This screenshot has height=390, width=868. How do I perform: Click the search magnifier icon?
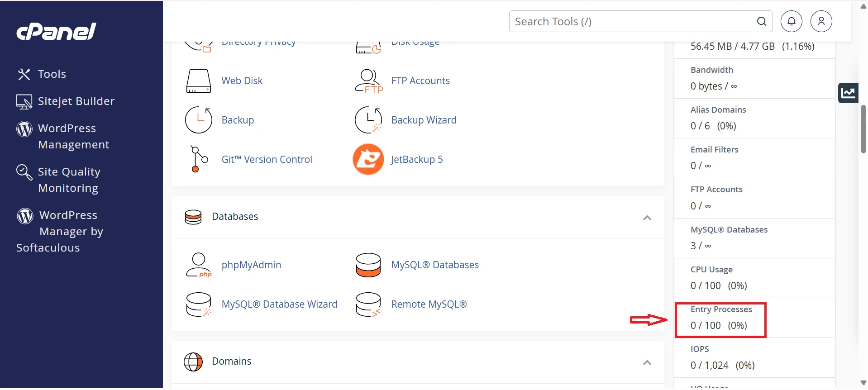(761, 21)
